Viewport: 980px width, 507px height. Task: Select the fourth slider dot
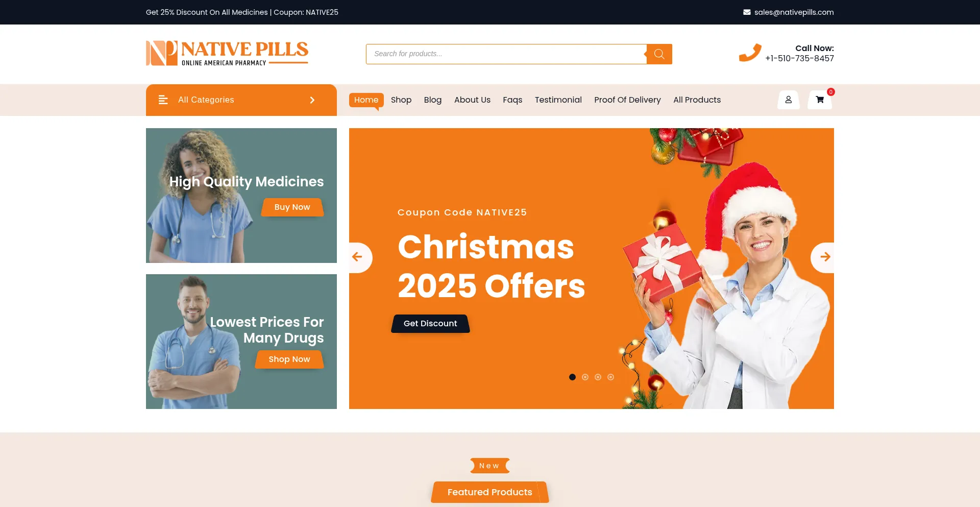click(x=610, y=377)
